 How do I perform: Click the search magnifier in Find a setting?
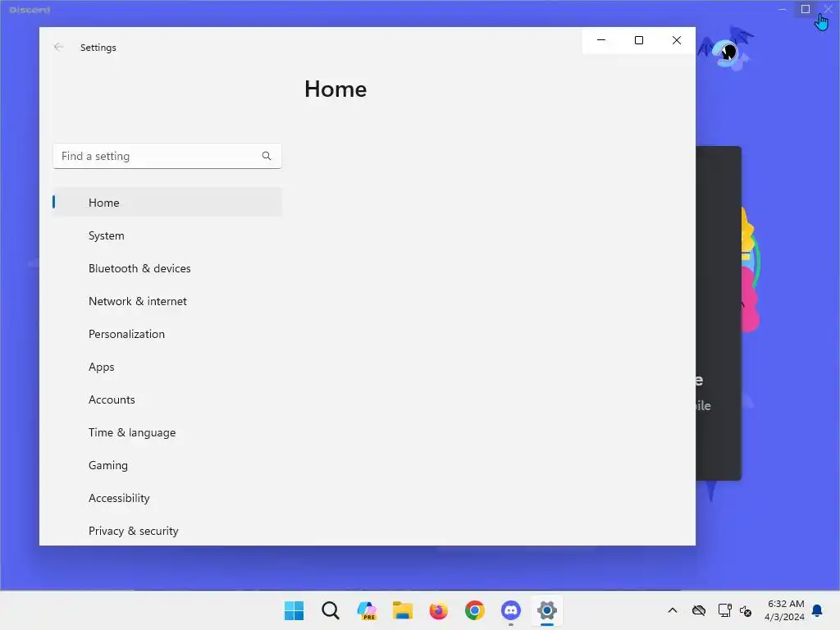click(x=267, y=156)
